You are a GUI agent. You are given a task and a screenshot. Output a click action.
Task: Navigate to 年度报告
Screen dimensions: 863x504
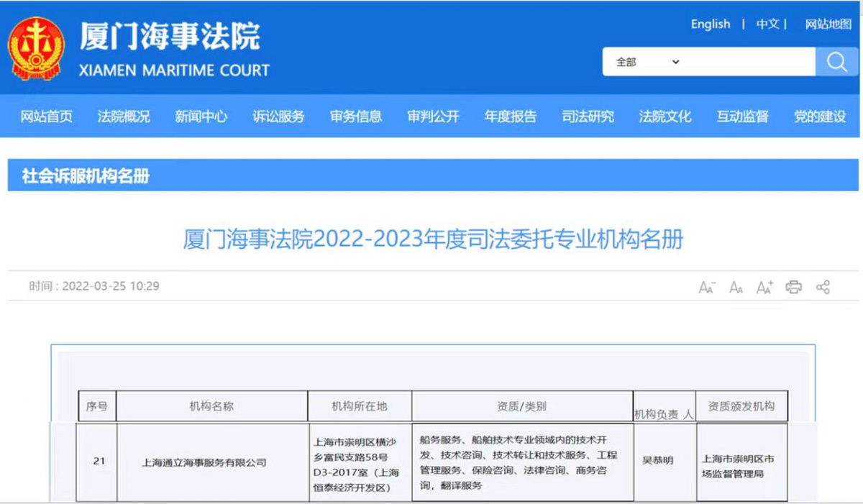coord(511,116)
